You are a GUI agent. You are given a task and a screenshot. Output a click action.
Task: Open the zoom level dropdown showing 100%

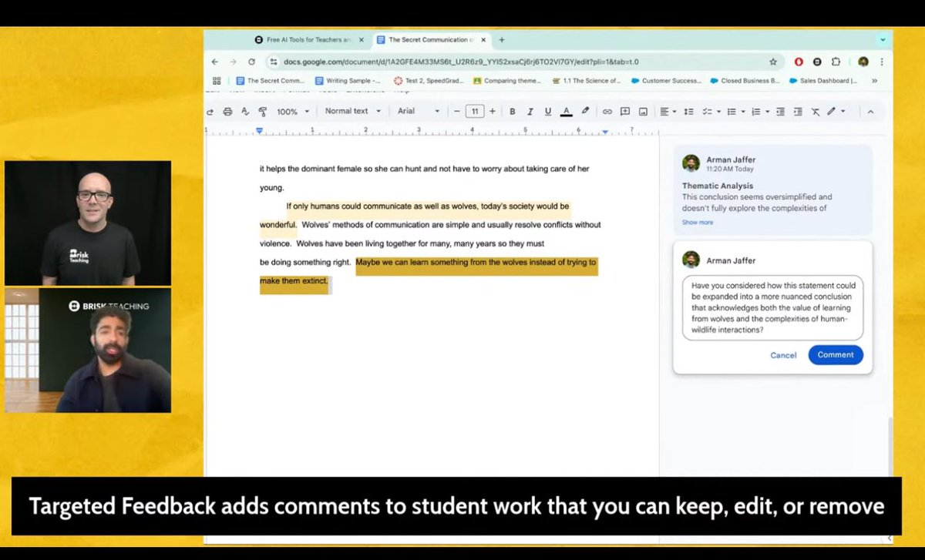point(293,111)
